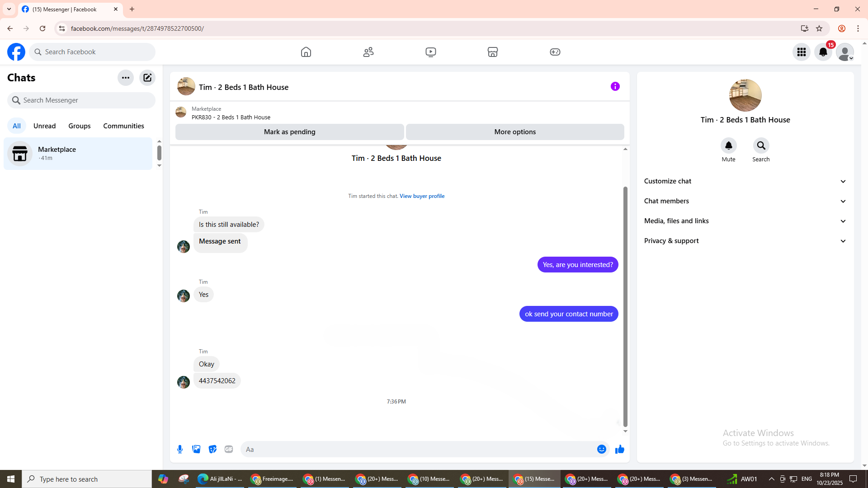This screenshot has width=868, height=488.
Task: Click the Search Messenger input field
Action: tap(81, 100)
